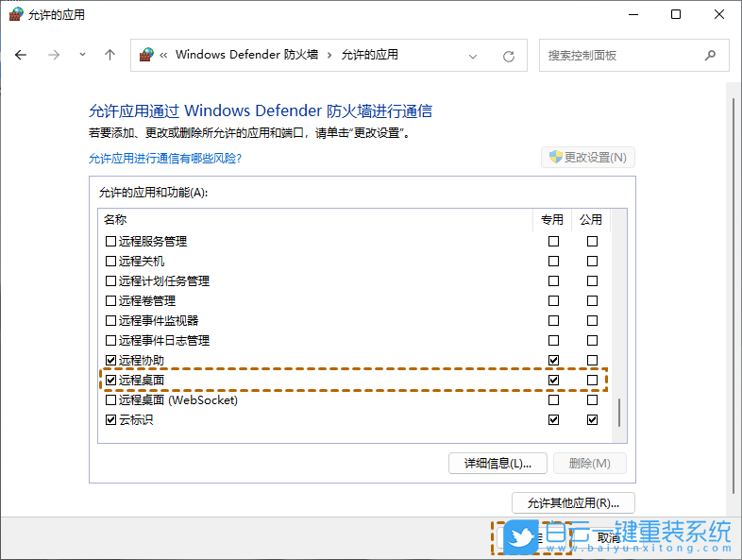Expand the address bar history dropdown
This screenshot has height=560, width=742.
click(474, 56)
